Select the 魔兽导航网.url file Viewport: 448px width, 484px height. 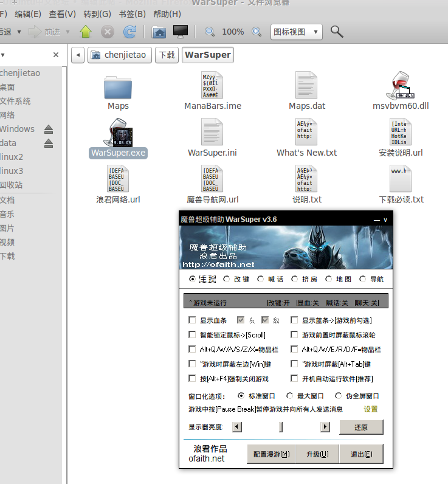212,179
